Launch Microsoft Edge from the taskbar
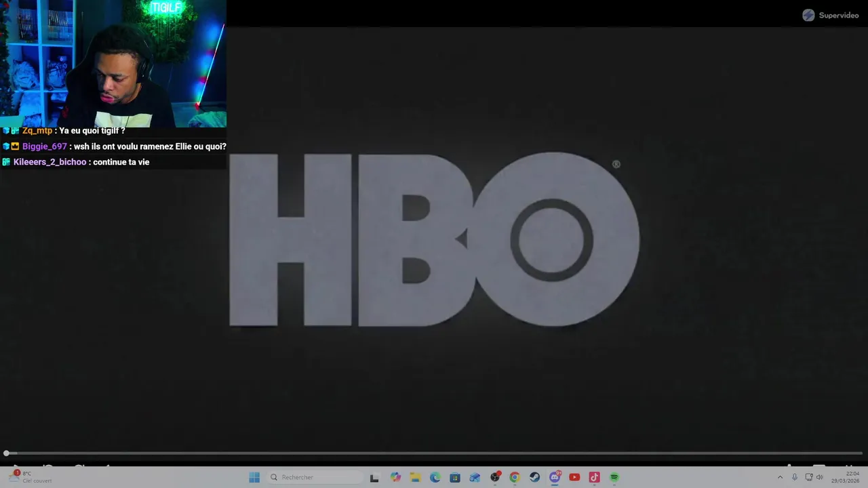 [x=435, y=477]
